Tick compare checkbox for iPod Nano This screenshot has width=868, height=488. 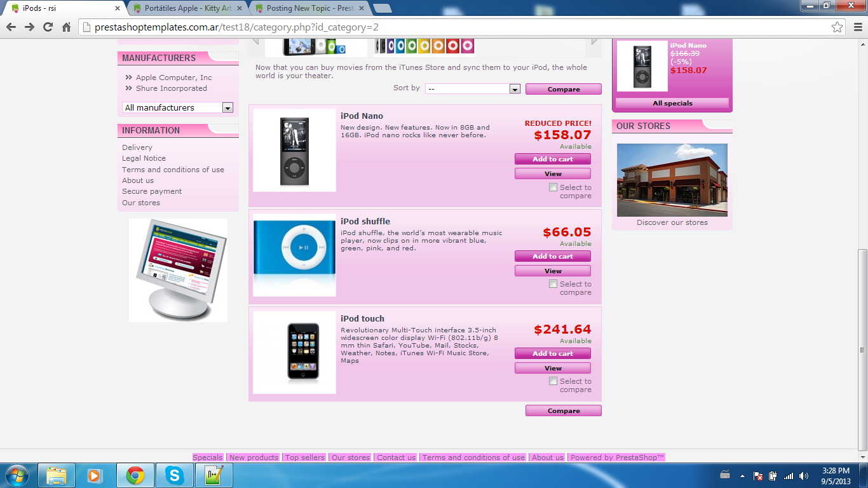(553, 187)
